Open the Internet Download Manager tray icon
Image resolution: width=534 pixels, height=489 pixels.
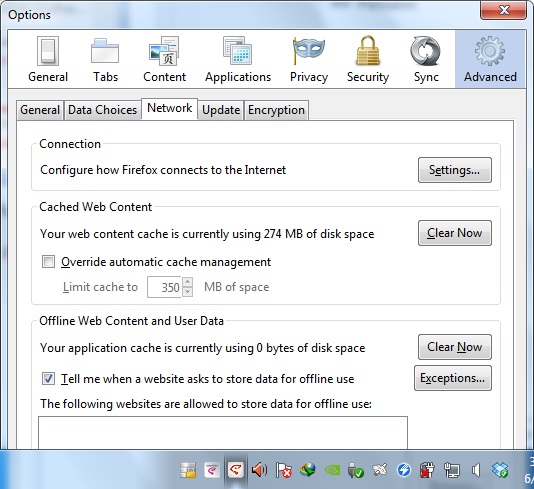(308, 471)
